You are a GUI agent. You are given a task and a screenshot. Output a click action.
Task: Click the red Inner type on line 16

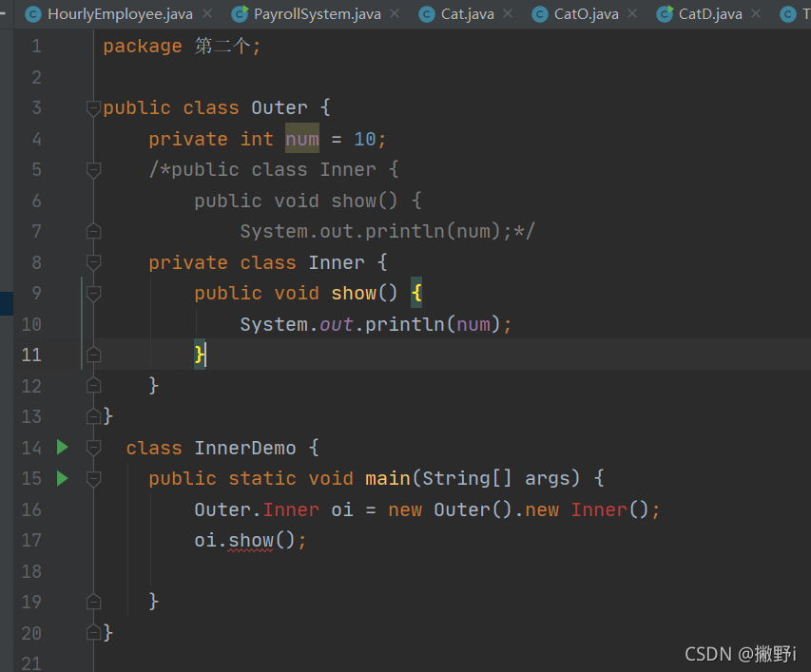[291, 509]
